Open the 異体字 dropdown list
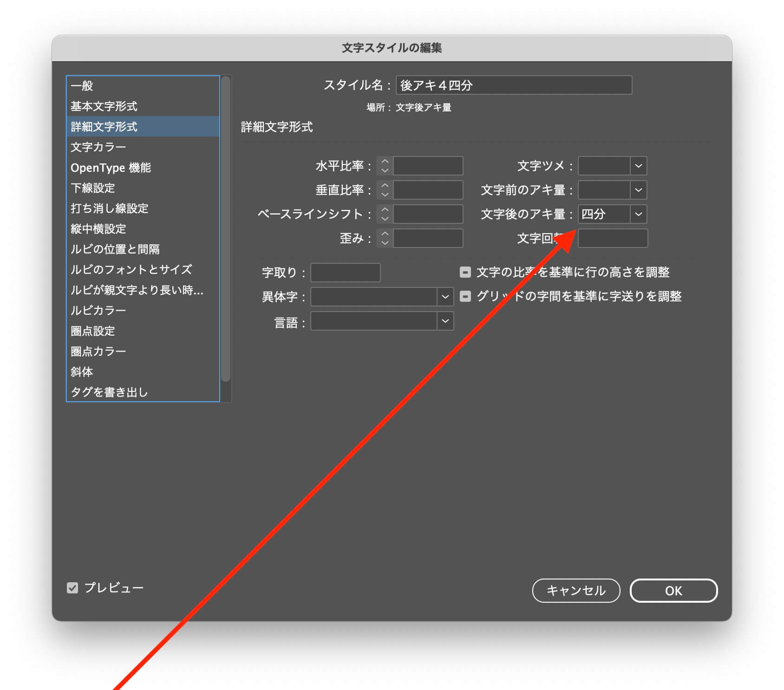Image resolution: width=784 pixels, height=690 pixels. coord(444,297)
